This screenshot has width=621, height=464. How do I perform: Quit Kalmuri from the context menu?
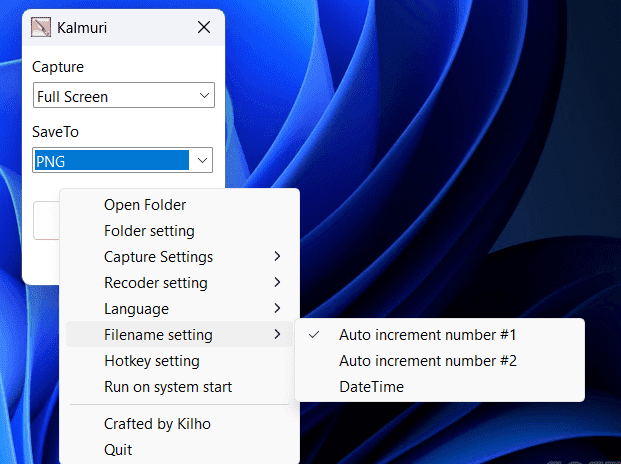(x=118, y=450)
